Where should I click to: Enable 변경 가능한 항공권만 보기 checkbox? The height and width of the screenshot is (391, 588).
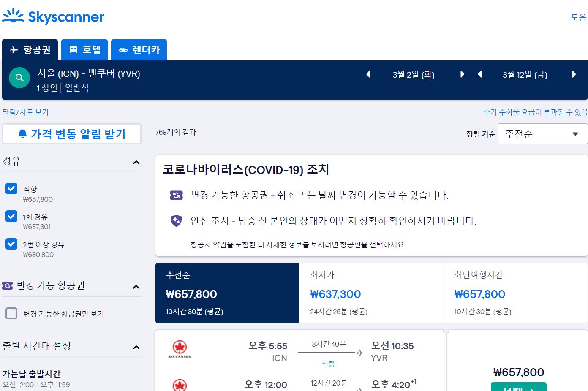[11, 313]
